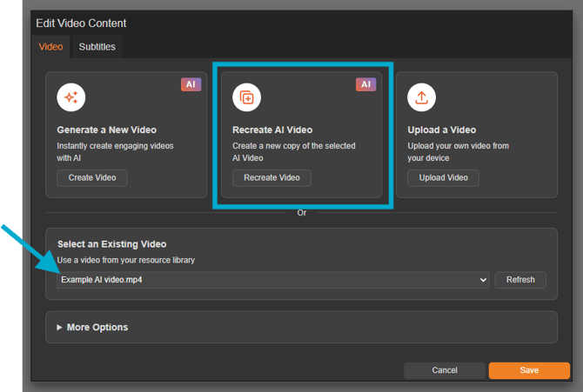583x392 pixels.
Task: Click the duplicate icon on Recreate AI Video card
Action: (246, 98)
